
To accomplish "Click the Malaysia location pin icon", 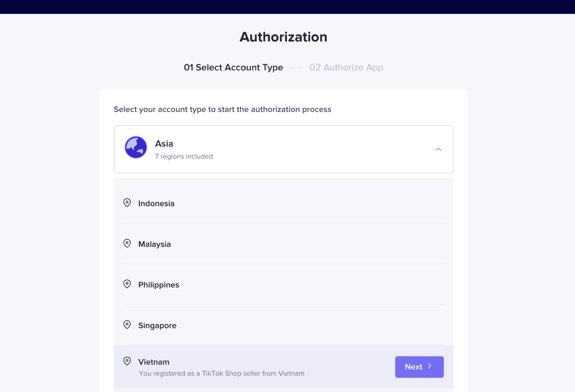I will 127,243.
